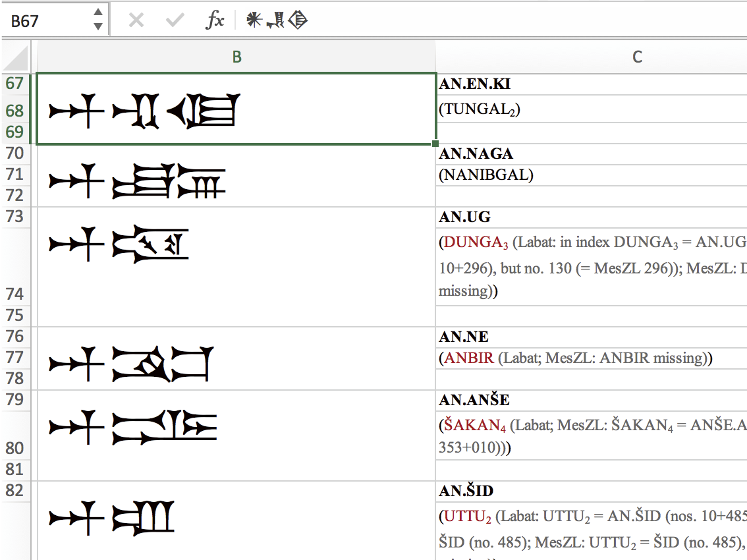Image resolution: width=747 pixels, height=560 pixels.
Task: Select row 82 header
Action: pos(14,491)
